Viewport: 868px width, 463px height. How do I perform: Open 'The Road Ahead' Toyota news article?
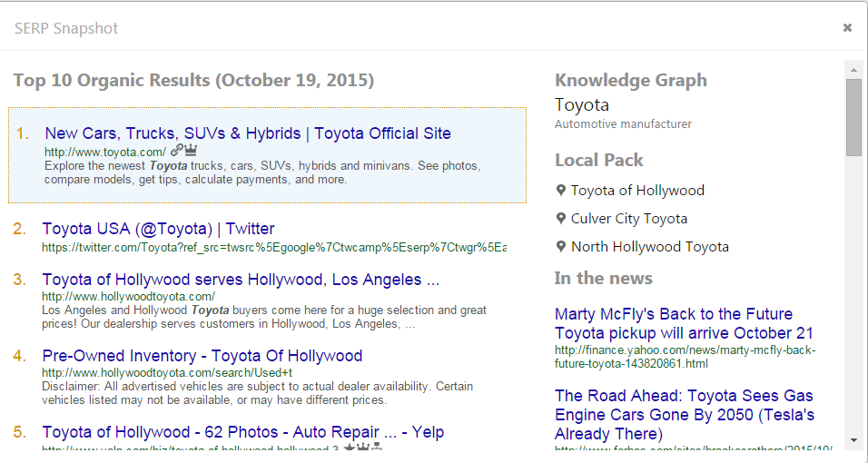(684, 414)
